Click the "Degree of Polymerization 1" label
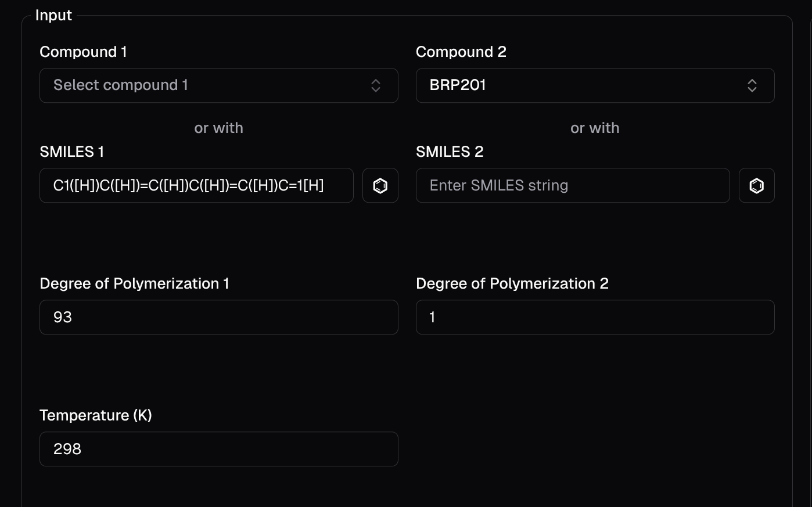 pos(134,283)
